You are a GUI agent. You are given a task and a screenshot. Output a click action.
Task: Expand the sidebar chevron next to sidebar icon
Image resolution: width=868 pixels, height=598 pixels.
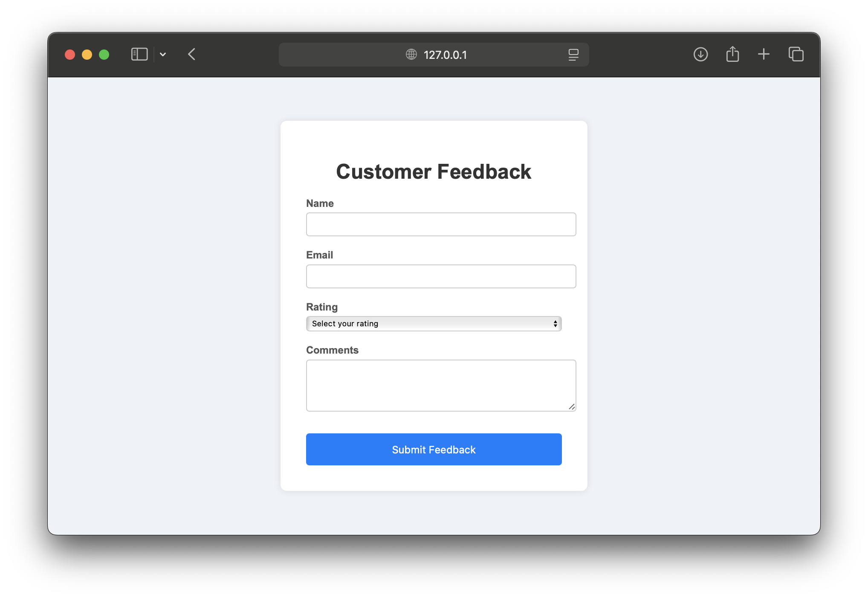pos(163,54)
